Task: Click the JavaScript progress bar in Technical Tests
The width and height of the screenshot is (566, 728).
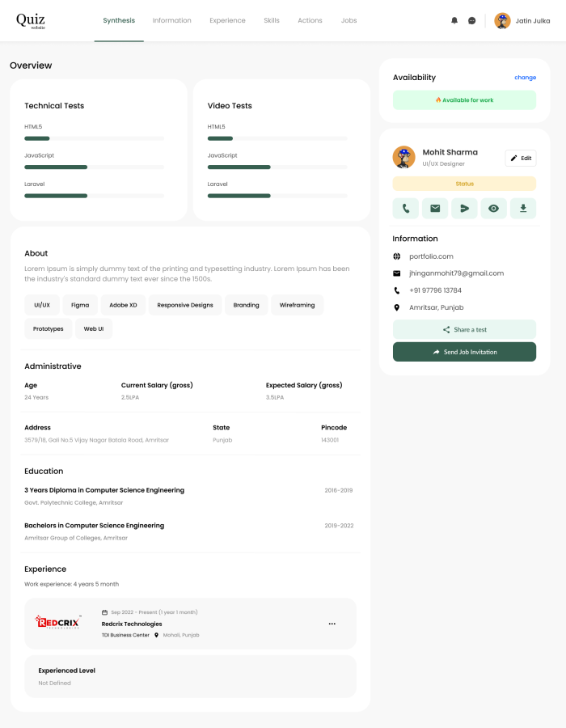Action: [94, 167]
